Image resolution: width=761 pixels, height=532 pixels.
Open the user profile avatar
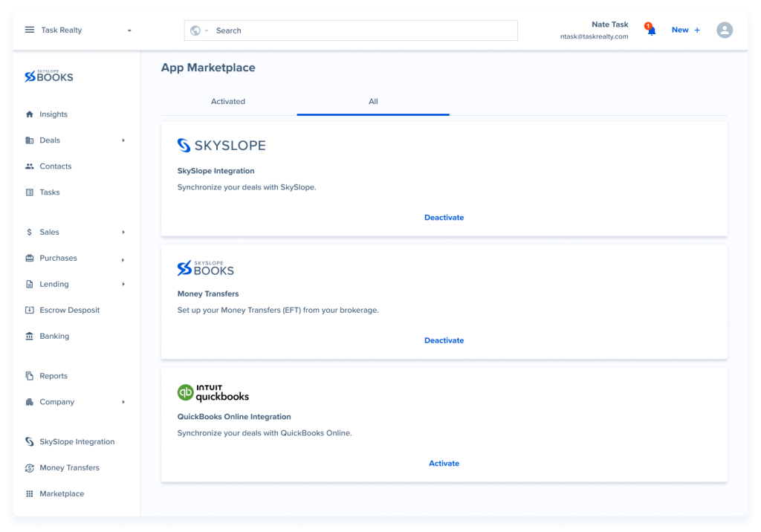pyautogui.click(x=724, y=30)
